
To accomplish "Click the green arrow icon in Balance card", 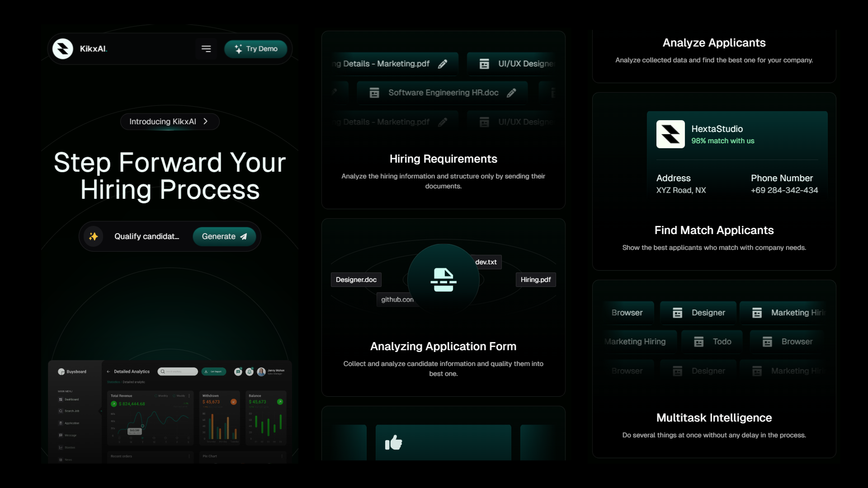I will 280,402.
